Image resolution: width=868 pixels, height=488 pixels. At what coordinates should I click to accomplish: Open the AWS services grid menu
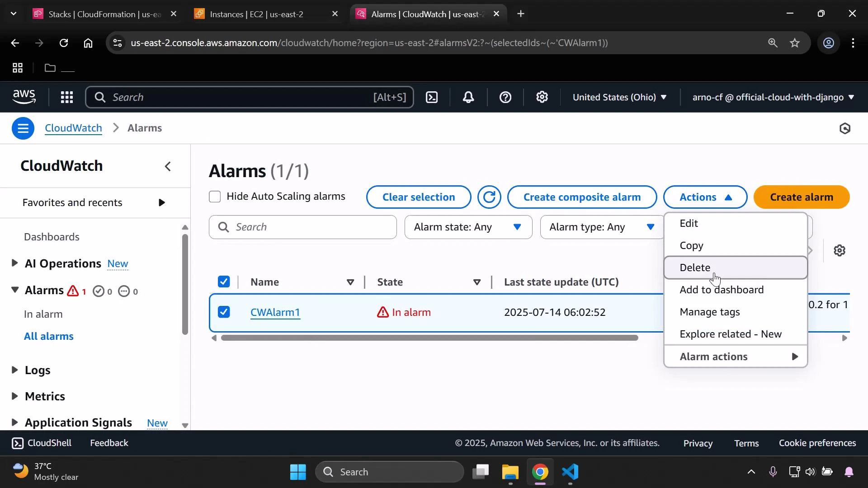point(66,97)
